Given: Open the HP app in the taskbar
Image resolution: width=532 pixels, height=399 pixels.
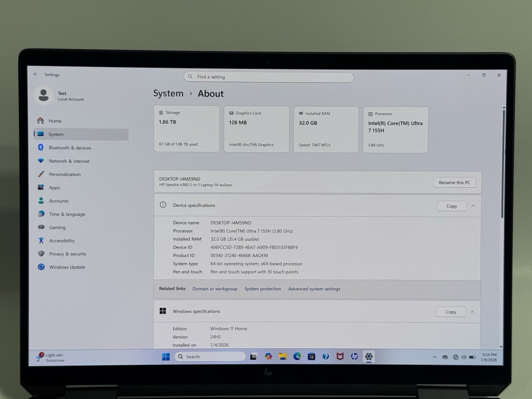Looking at the screenshot, I should (x=354, y=356).
